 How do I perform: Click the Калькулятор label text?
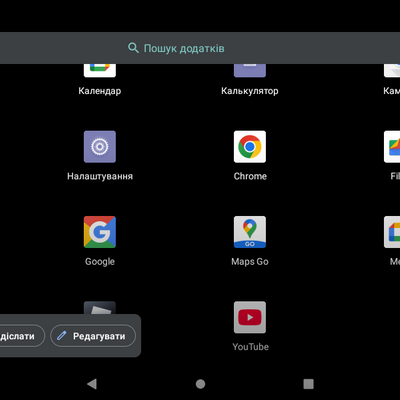pyautogui.click(x=250, y=91)
